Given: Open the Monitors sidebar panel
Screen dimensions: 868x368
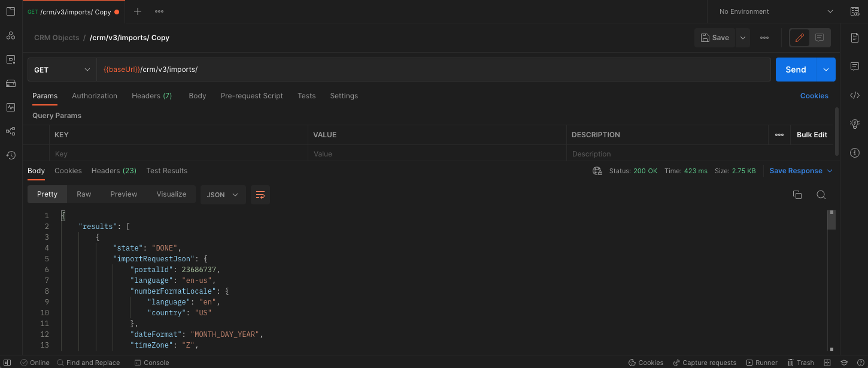Looking at the screenshot, I should coord(10,107).
